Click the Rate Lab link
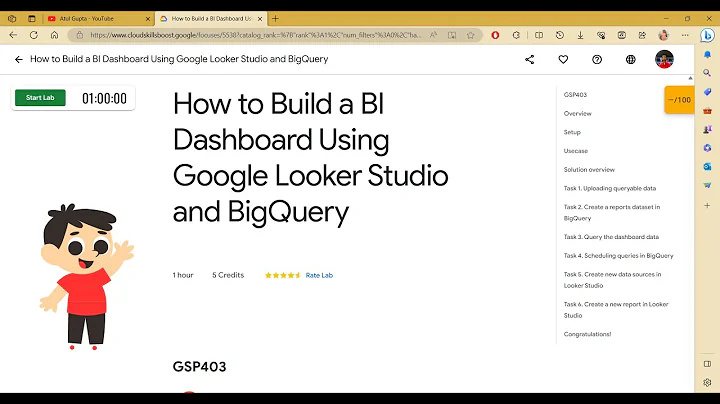This screenshot has height=404, width=720. click(319, 275)
